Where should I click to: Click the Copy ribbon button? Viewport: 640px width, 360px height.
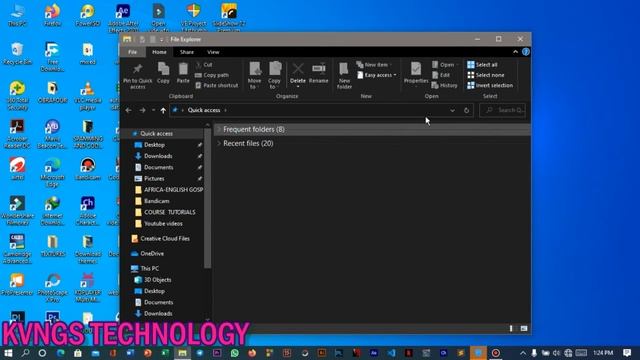tap(163, 73)
